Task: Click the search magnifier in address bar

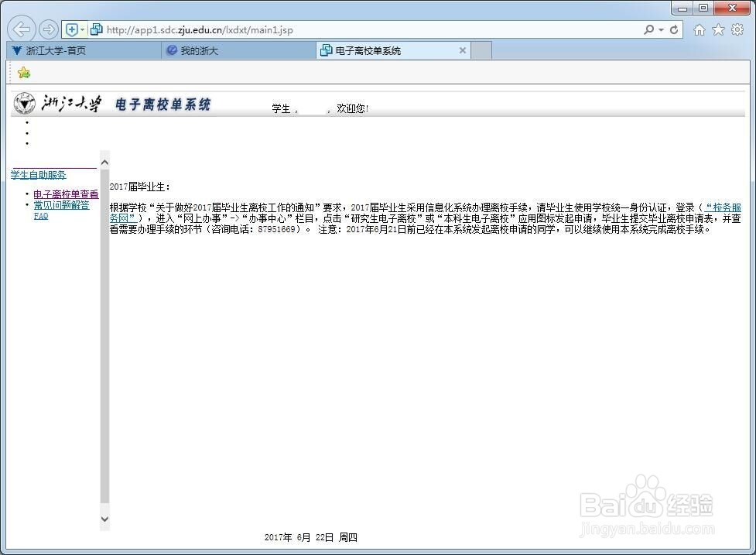Action: [x=649, y=29]
